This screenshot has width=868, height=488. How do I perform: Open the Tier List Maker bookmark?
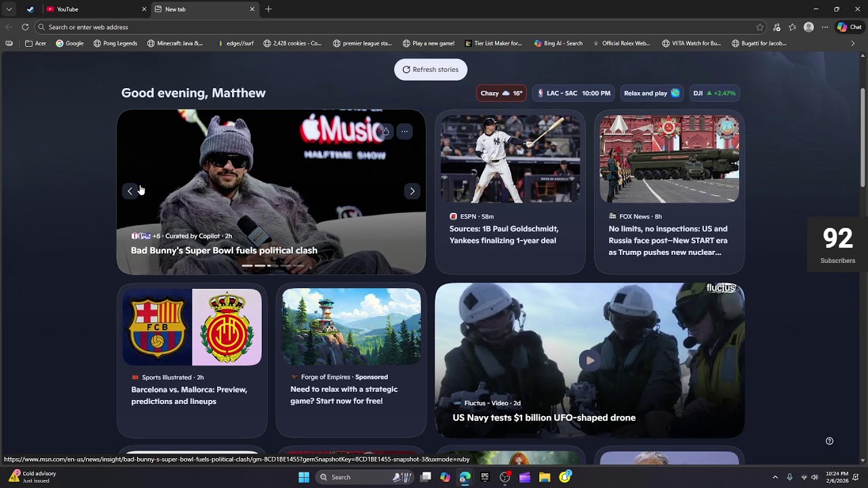[x=494, y=43]
